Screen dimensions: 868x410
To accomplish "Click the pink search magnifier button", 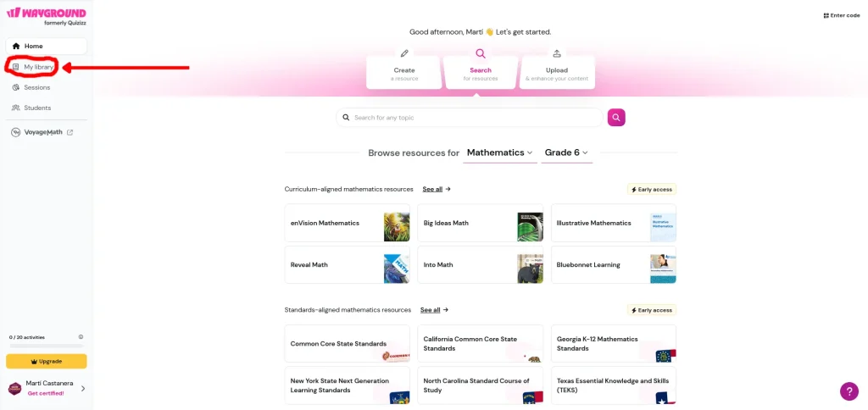I will click(616, 118).
